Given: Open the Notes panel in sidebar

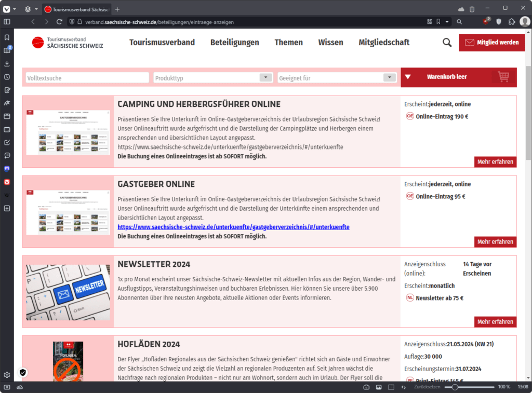Looking at the screenshot, I should click(x=7, y=90).
